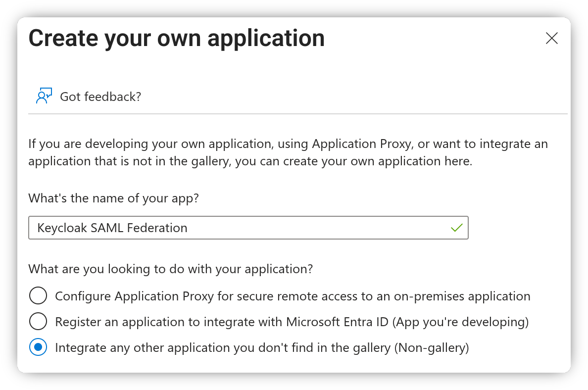Click the Microsoft Entra ID text in option two
Image resolution: width=588 pixels, height=390 pixels.
338,322
